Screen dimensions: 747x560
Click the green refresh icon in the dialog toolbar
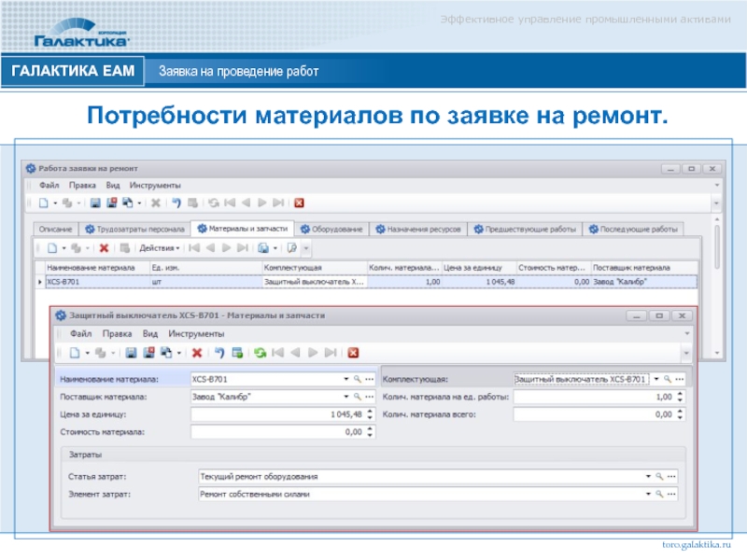(x=260, y=352)
